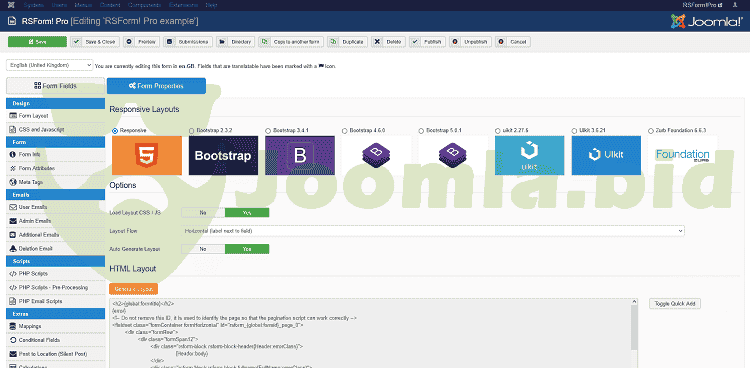Click the green Save button
The width and height of the screenshot is (750, 368).
pyautogui.click(x=37, y=42)
